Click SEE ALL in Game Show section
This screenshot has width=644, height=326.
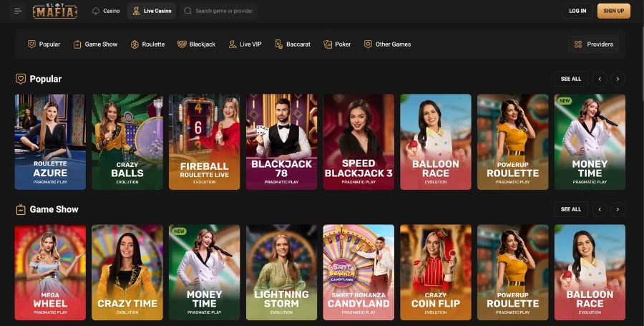pyautogui.click(x=571, y=209)
